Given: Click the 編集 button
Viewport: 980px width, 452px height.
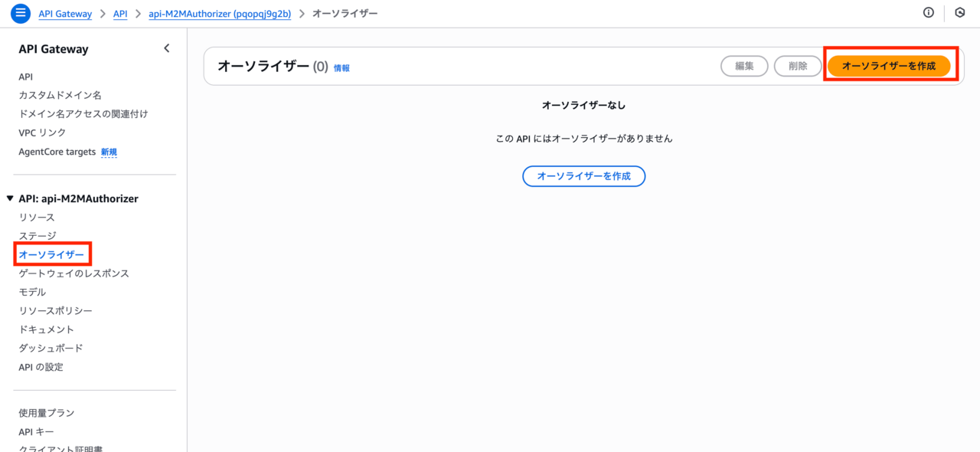Looking at the screenshot, I should 744,66.
